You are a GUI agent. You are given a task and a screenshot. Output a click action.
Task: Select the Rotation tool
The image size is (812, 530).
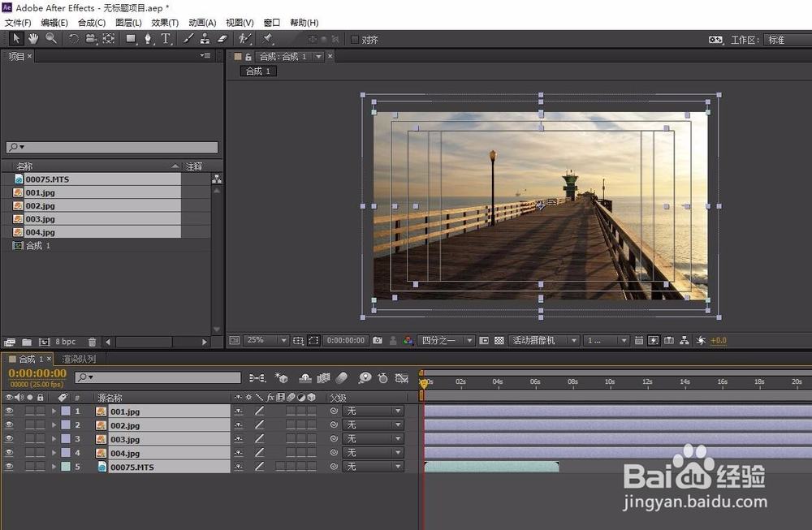(x=74, y=39)
